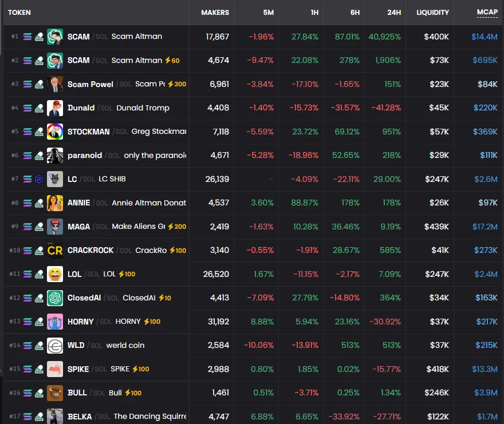Sort by the 24H column header

394,13
